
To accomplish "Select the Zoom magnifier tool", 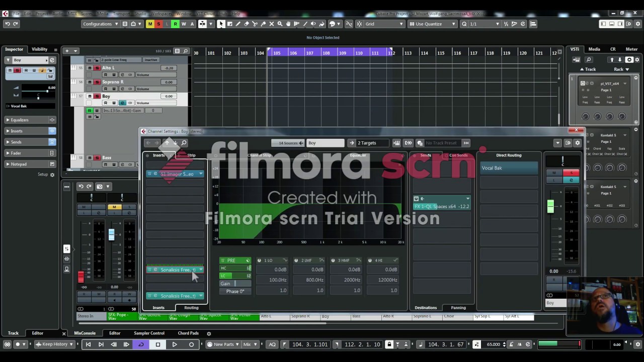I will 280,24.
